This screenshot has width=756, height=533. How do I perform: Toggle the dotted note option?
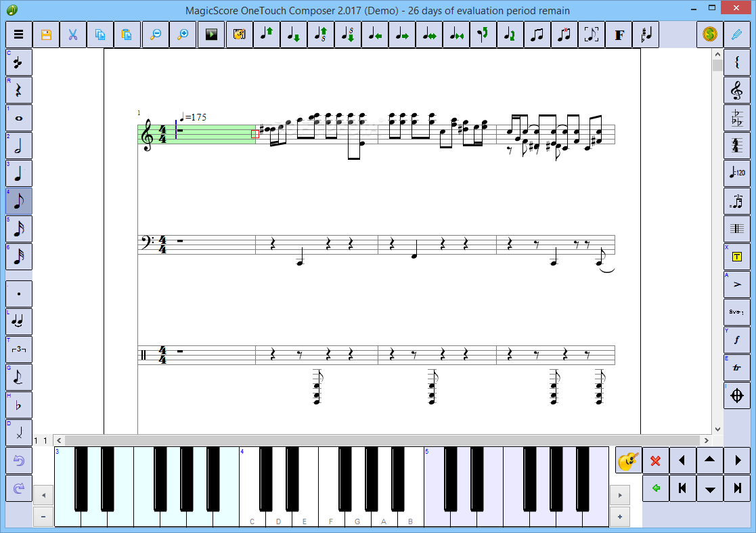19,294
